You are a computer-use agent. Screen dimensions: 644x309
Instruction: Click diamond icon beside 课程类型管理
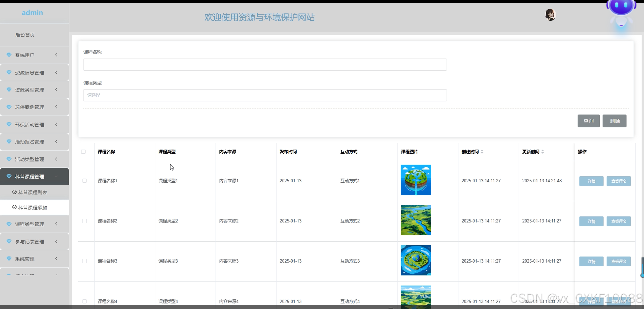pyautogui.click(x=9, y=224)
